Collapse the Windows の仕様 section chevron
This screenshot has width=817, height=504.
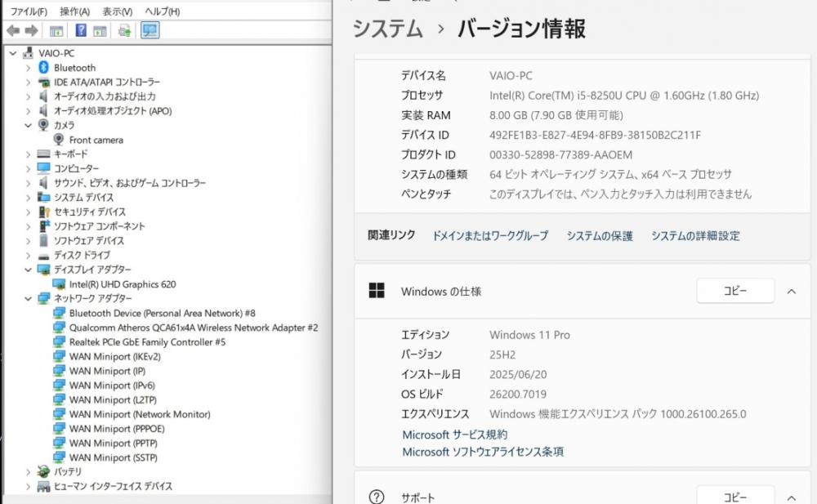point(792,292)
